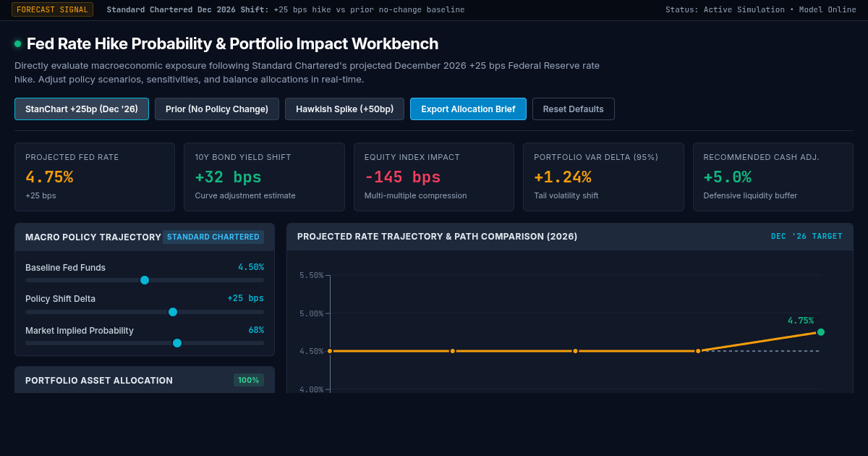Switch to Prior (No Policy Change) scenario
The width and height of the screenshot is (868, 456).
[217, 109]
